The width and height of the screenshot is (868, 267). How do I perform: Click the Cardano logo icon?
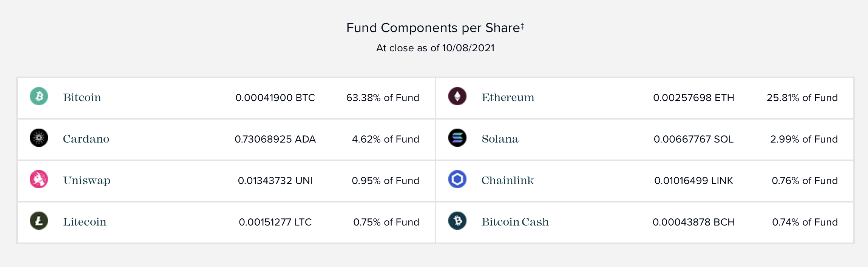coord(39,138)
